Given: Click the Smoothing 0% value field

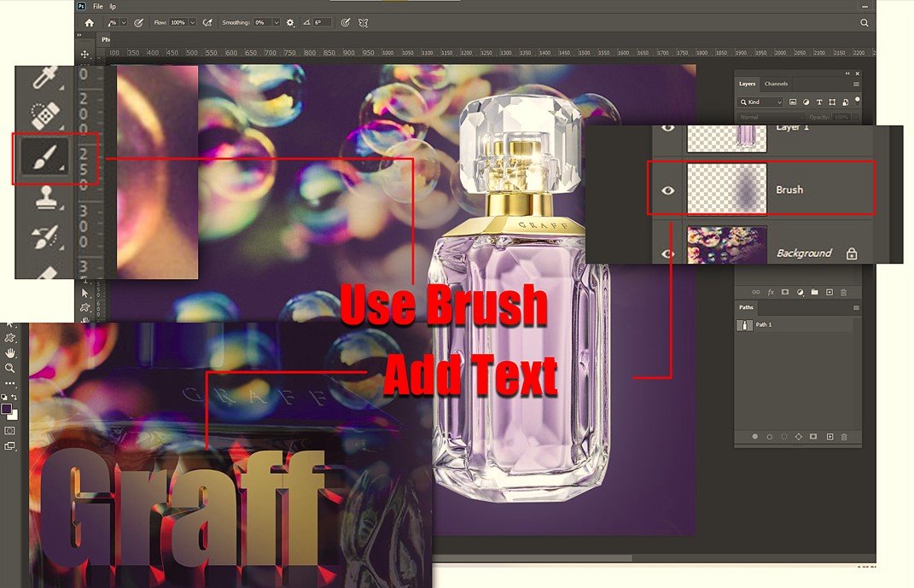Looking at the screenshot, I should click(262, 23).
